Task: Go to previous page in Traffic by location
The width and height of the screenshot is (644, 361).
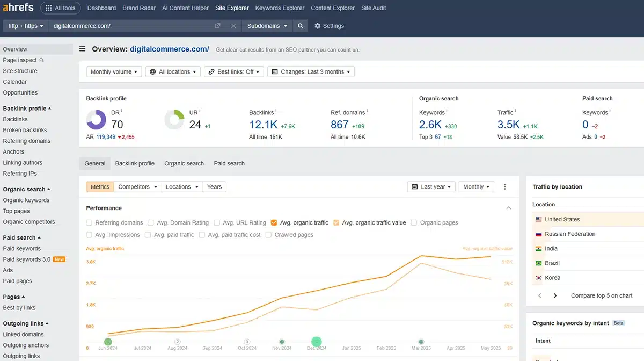Action: 540,295
